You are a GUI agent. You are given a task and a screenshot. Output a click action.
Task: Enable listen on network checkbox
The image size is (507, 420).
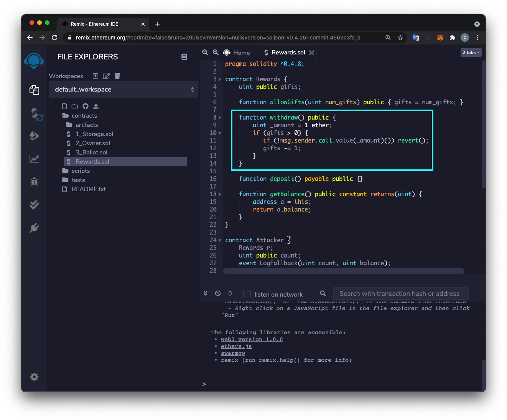point(247,294)
